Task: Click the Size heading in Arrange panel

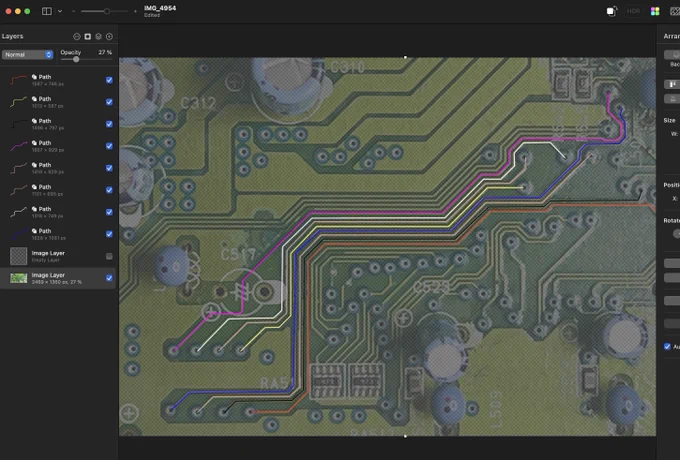Action: pyautogui.click(x=669, y=121)
